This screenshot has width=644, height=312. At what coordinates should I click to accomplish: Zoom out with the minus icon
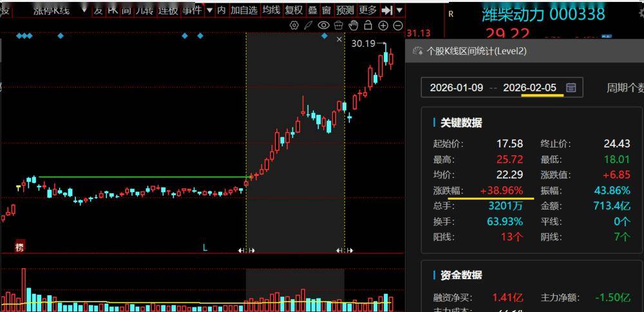pos(398,26)
